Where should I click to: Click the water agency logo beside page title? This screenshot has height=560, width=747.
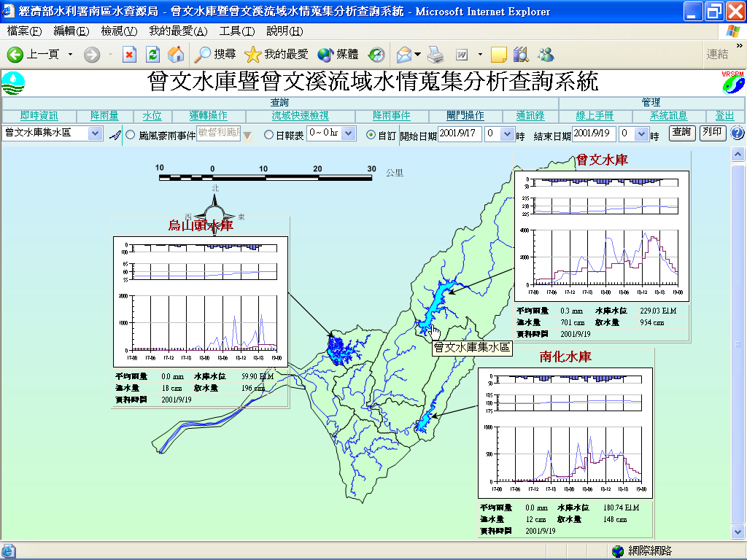click(x=13, y=83)
